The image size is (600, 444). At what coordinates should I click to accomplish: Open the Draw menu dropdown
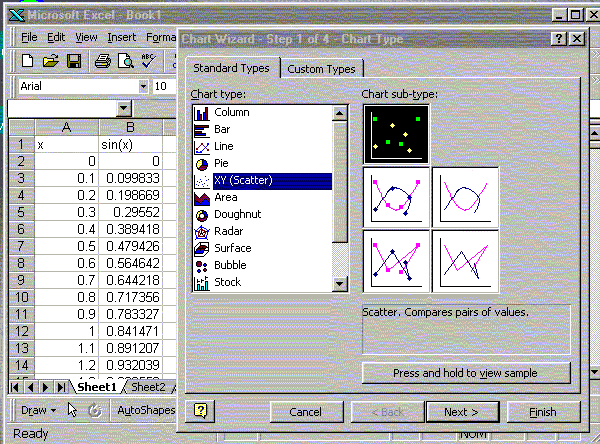[38, 410]
